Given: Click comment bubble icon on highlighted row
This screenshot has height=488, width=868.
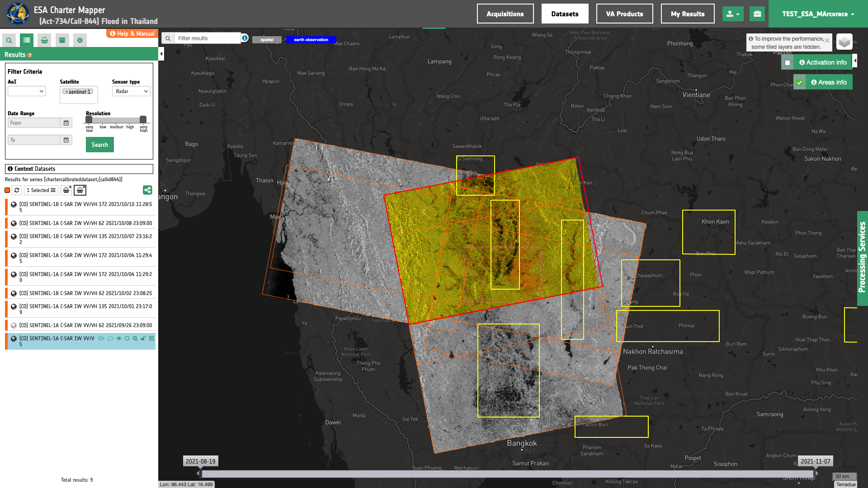Looking at the screenshot, I should pyautogui.click(x=110, y=338).
